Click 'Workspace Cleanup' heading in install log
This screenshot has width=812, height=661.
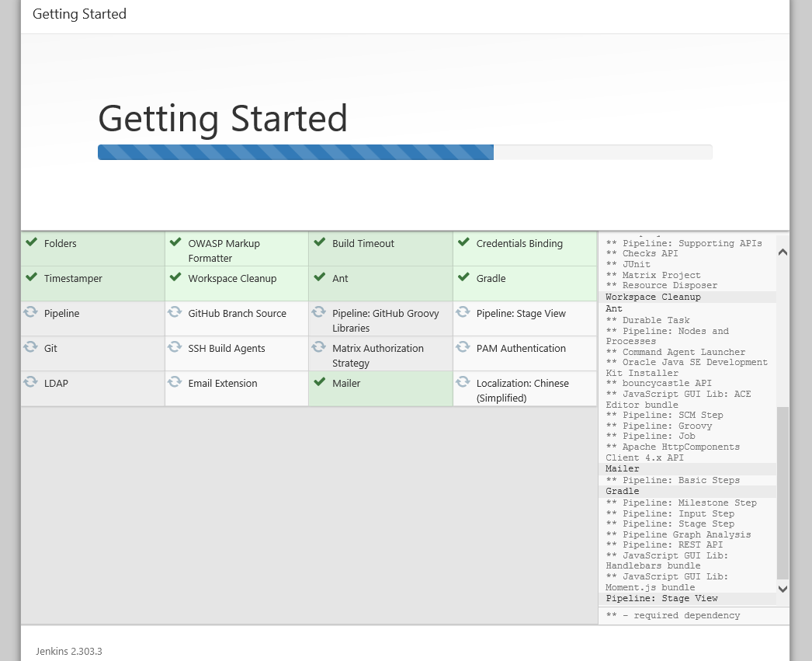[x=653, y=297]
